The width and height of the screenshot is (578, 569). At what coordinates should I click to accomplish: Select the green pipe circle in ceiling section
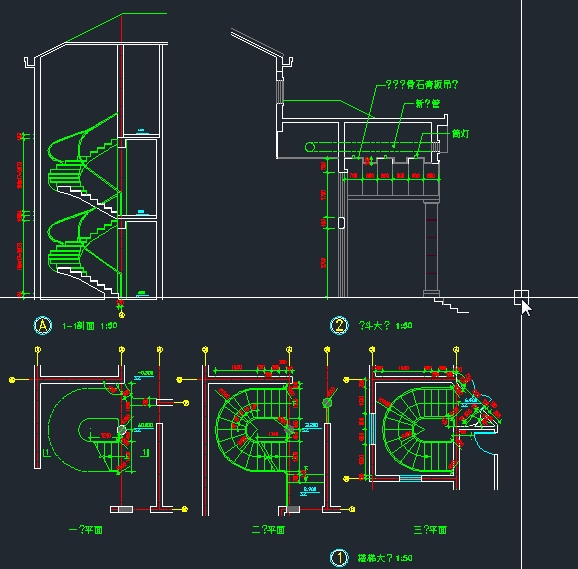tap(310, 147)
